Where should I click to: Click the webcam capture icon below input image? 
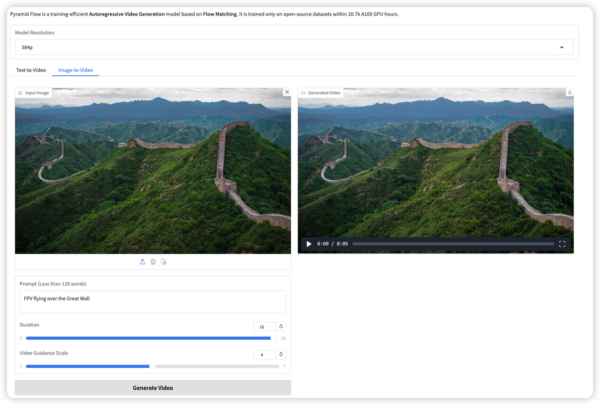click(x=153, y=261)
